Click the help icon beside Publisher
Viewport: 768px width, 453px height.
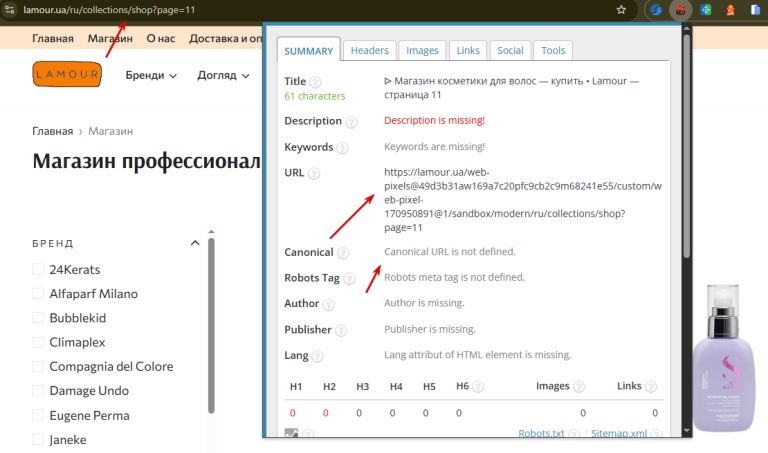pos(341,331)
